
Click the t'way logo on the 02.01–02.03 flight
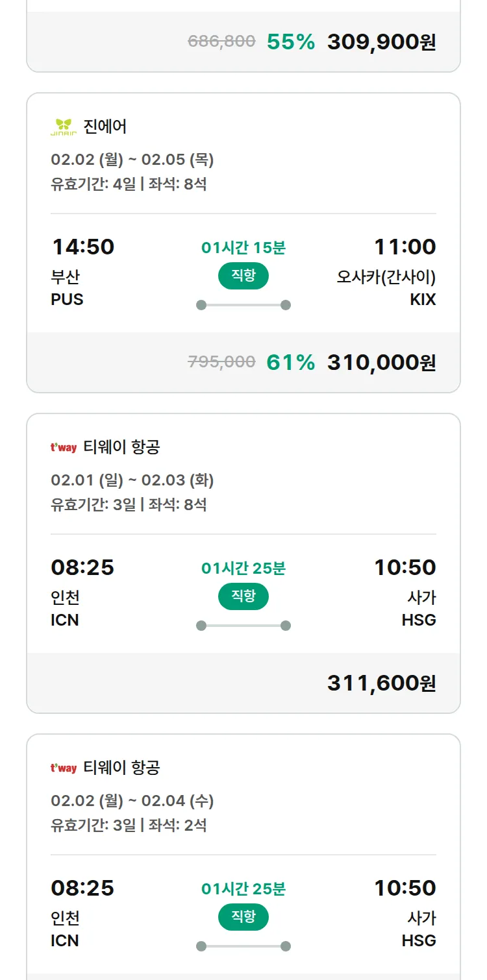(64, 447)
